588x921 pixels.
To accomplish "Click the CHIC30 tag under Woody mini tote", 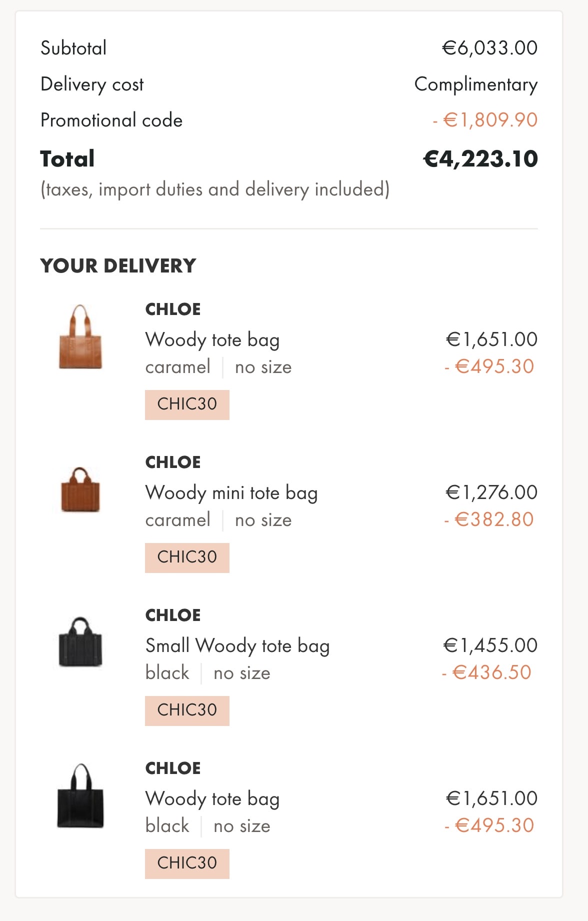I will (x=187, y=557).
